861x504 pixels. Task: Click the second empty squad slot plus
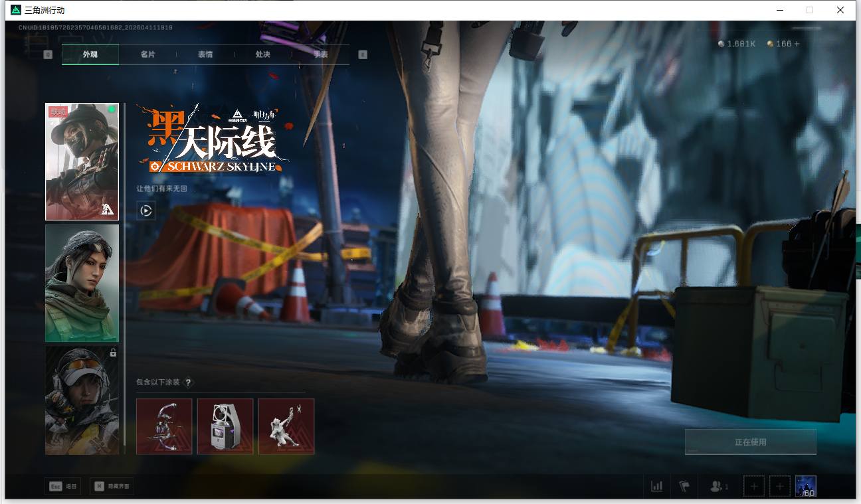click(780, 487)
